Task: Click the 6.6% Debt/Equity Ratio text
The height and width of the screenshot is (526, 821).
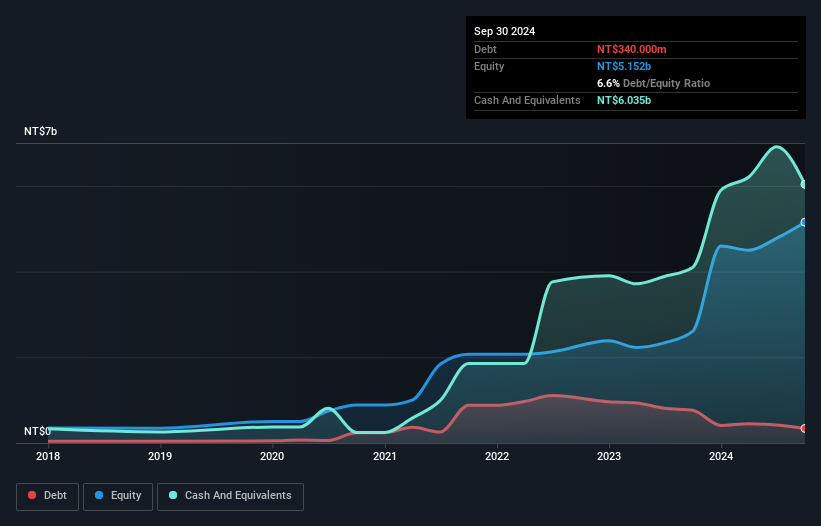Action: (653, 83)
